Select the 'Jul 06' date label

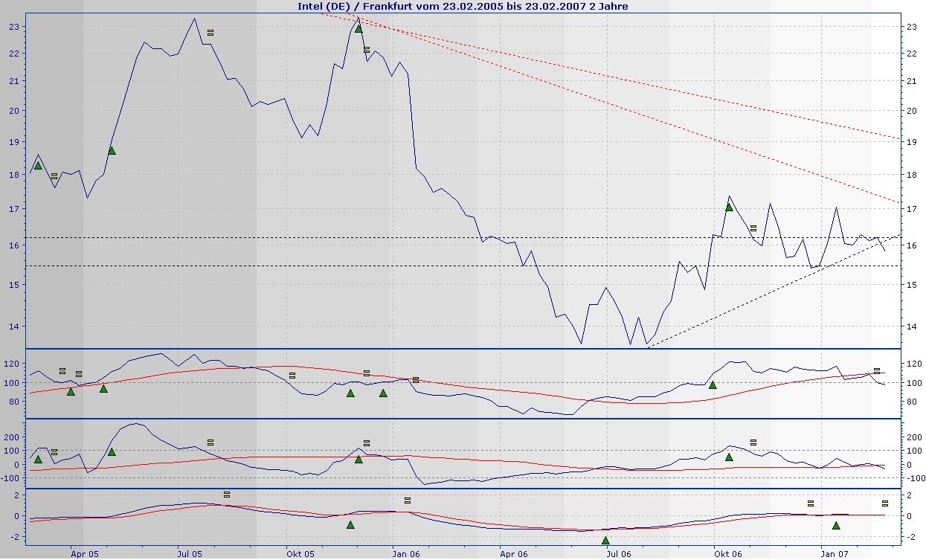point(619,553)
